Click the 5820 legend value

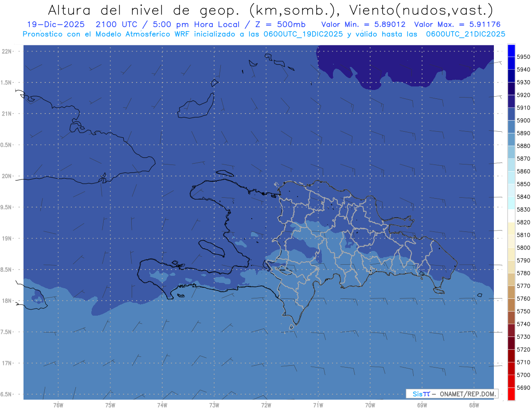[523, 222]
